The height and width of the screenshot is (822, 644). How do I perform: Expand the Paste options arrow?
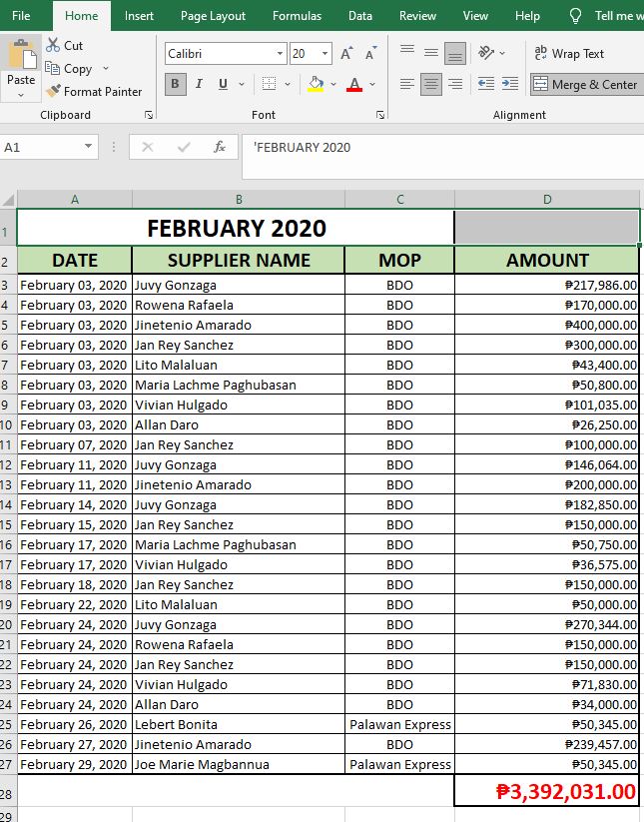[21, 95]
